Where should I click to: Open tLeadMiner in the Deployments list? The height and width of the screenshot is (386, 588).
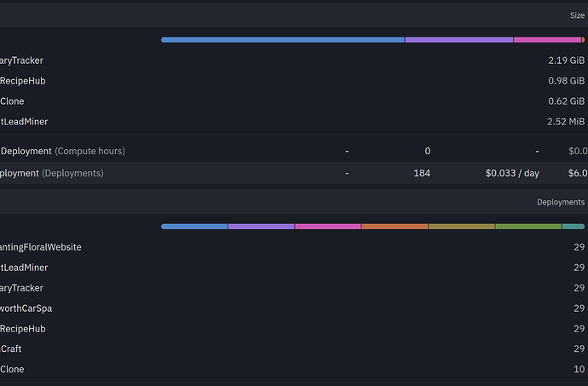coord(294,268)
